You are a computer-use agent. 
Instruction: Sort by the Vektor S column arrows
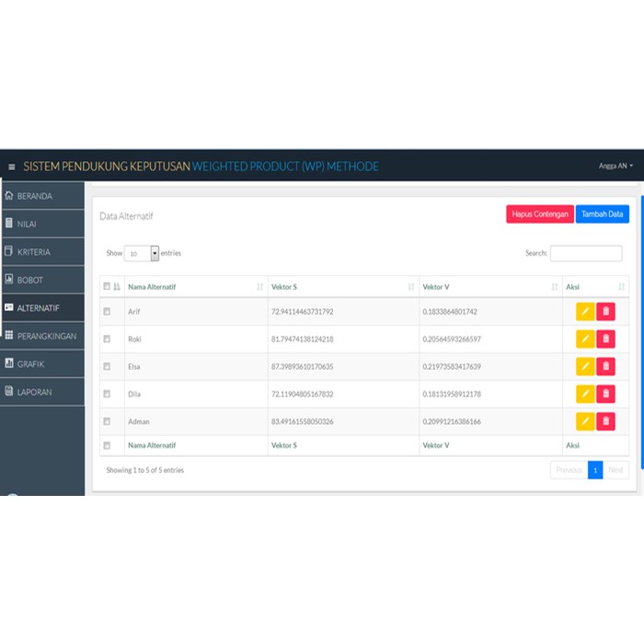pos(411,287)
